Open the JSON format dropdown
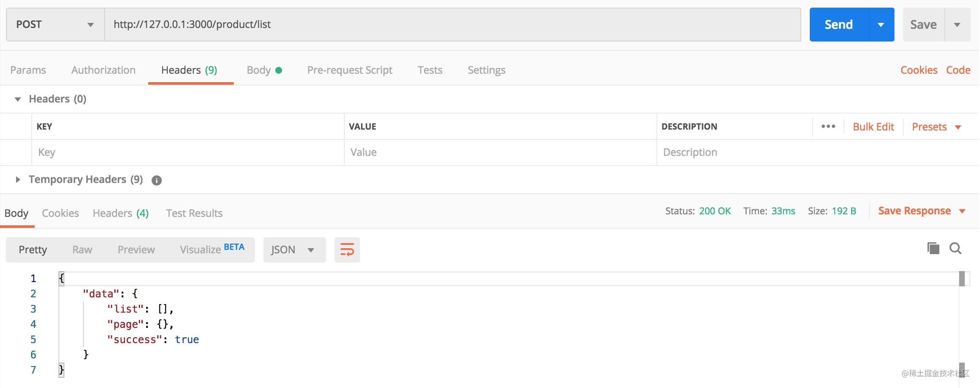980x388 pixels. [294, 250]
